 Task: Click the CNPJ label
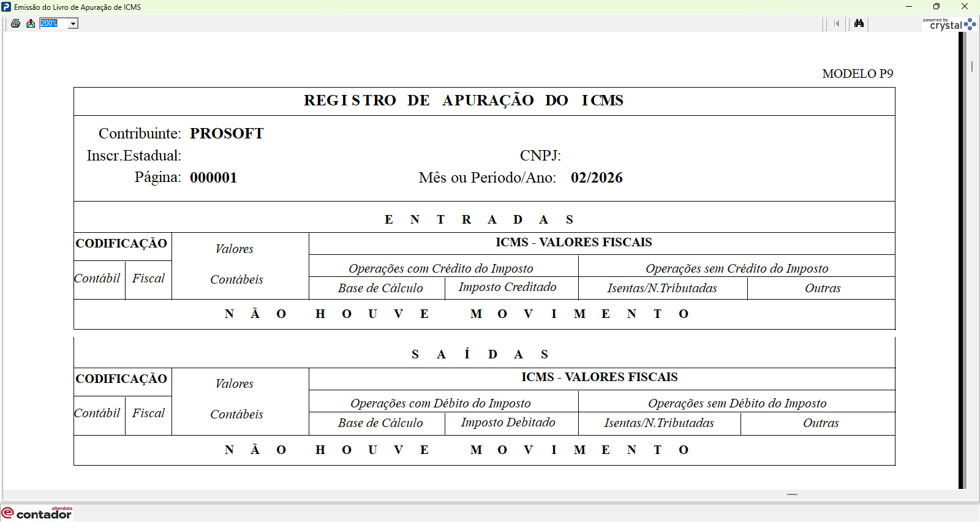coord(540,156)
